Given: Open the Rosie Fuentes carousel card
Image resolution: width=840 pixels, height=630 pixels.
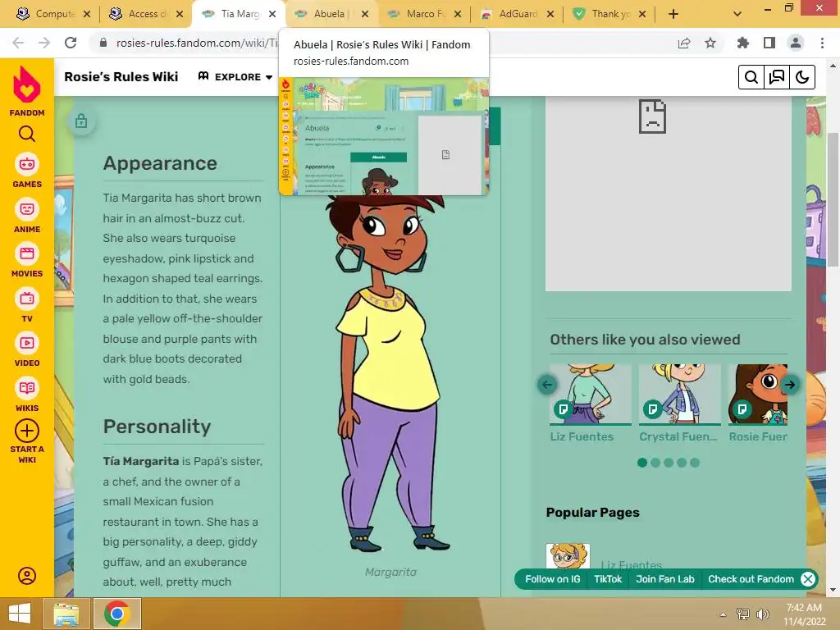Looking at the screenshot, I should (757, 404).
